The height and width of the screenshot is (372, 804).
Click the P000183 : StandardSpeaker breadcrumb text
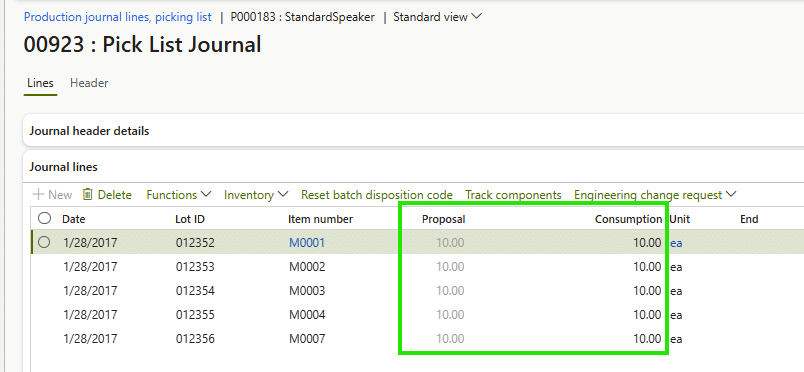tap(303, 17)
